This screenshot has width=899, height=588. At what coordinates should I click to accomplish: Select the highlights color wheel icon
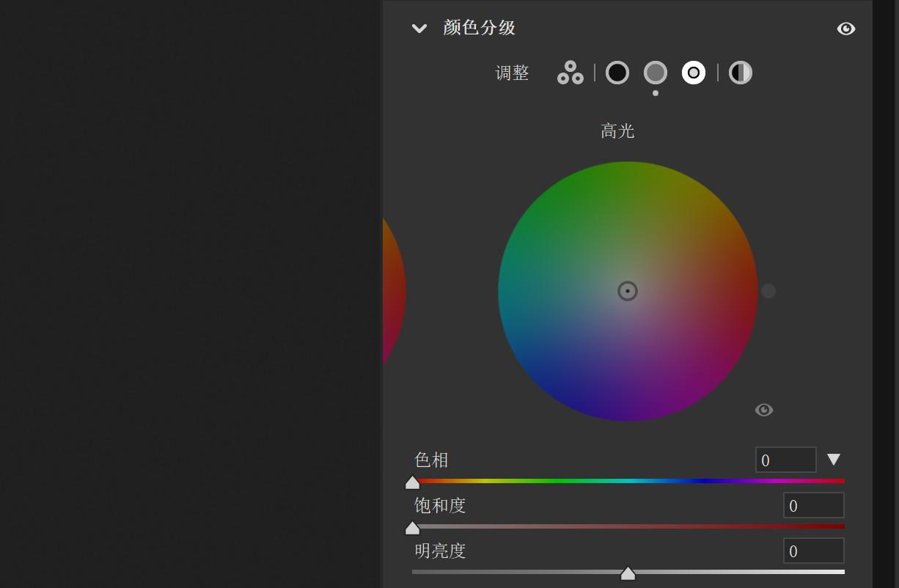click(x=693, y=73)
